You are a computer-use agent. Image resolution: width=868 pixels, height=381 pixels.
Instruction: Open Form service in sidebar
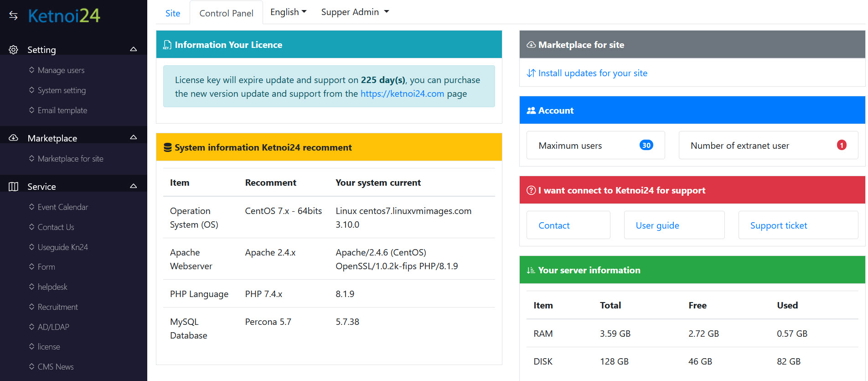coord(46,267)
